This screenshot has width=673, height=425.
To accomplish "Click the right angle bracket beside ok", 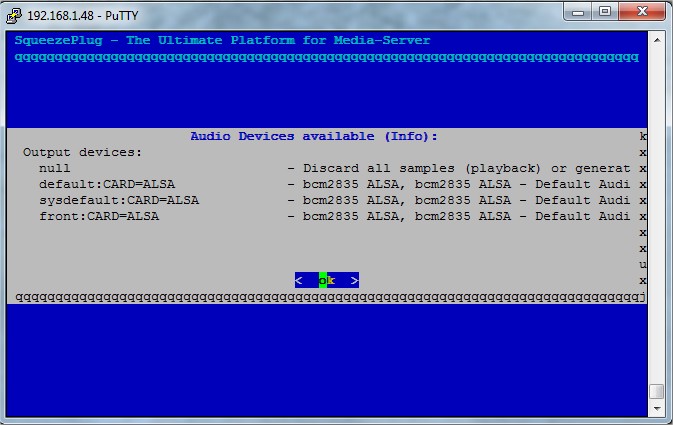I will 355,281.
